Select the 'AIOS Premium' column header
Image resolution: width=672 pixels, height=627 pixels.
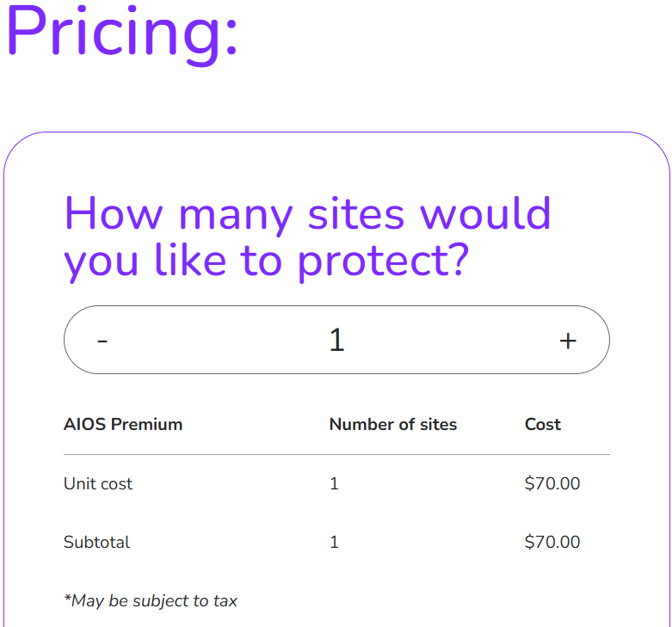123,424
